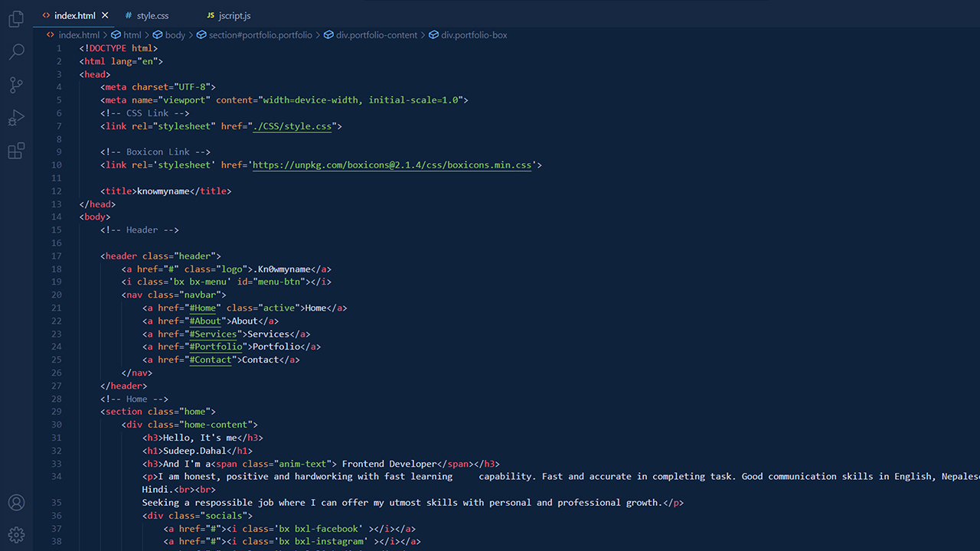Click the <!-- Header --> comment
The width and height of the screenshot is (980, 551).
point(139,230)
